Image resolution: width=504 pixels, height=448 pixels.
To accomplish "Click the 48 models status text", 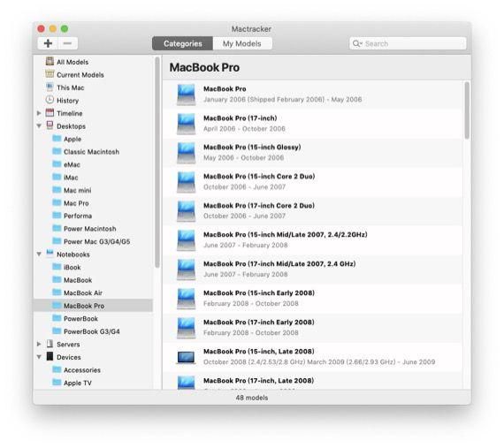I will [x=252, y=398].
